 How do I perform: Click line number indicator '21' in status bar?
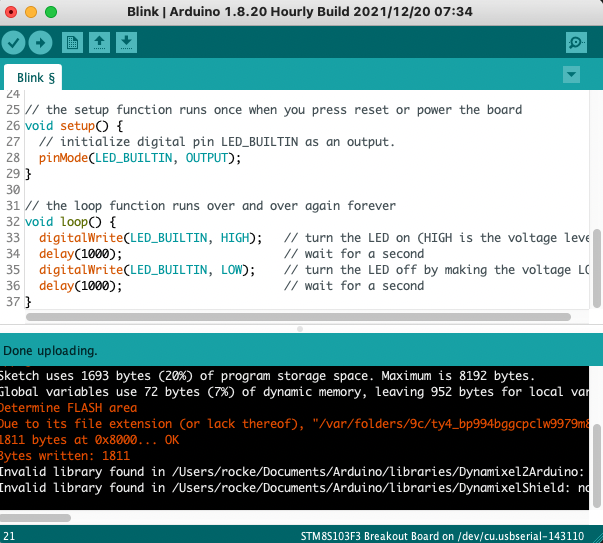pos(9,536)
